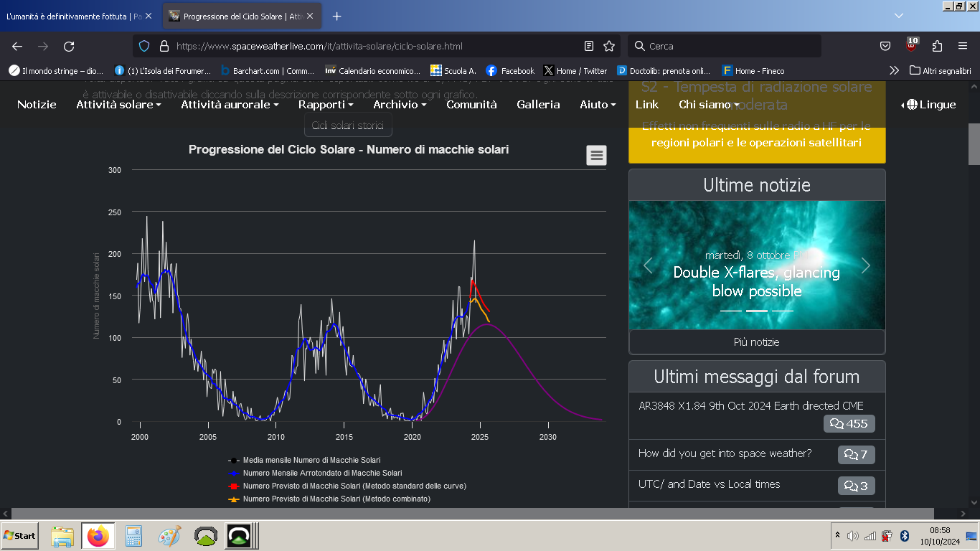
Task: Show next news slide with right arrow
Action: (866, 265)
